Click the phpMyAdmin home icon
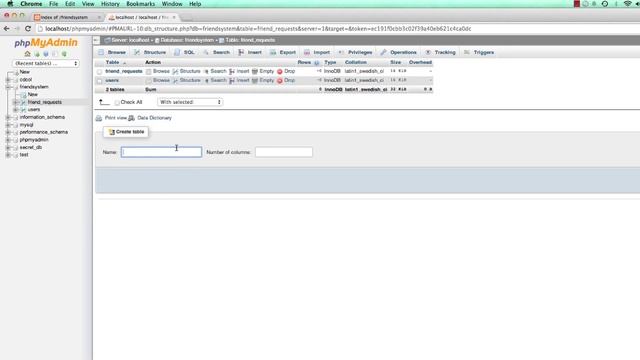This screenshot has height=360, width=640. tap(27, 54)
